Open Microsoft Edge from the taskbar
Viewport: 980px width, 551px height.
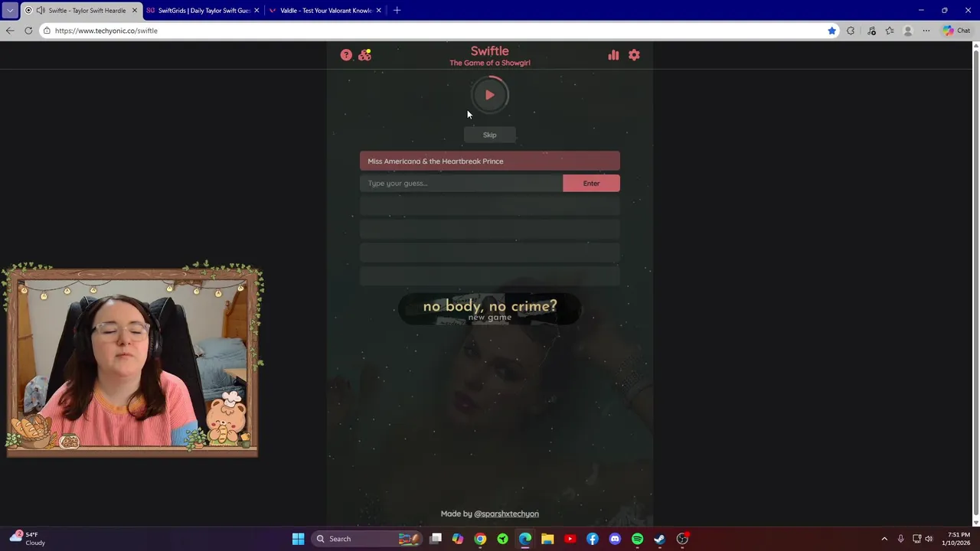[x=525, y=539]
